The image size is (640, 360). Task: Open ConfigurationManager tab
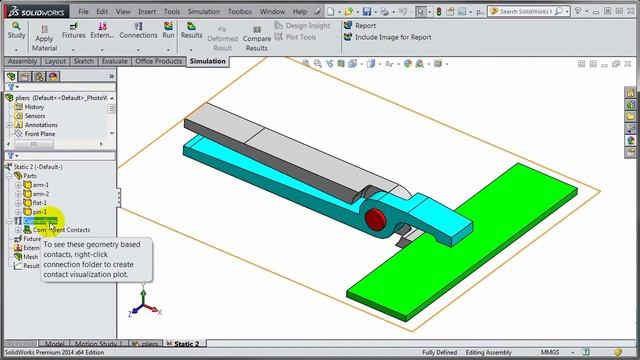tap(39, 76)
